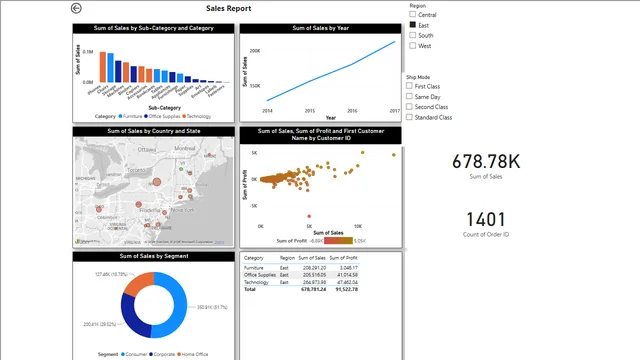Image resolution: width=640 pixels, height=360 pixels.
Task: Click the Ship Mode slicer title
Action: coord(418,77)
